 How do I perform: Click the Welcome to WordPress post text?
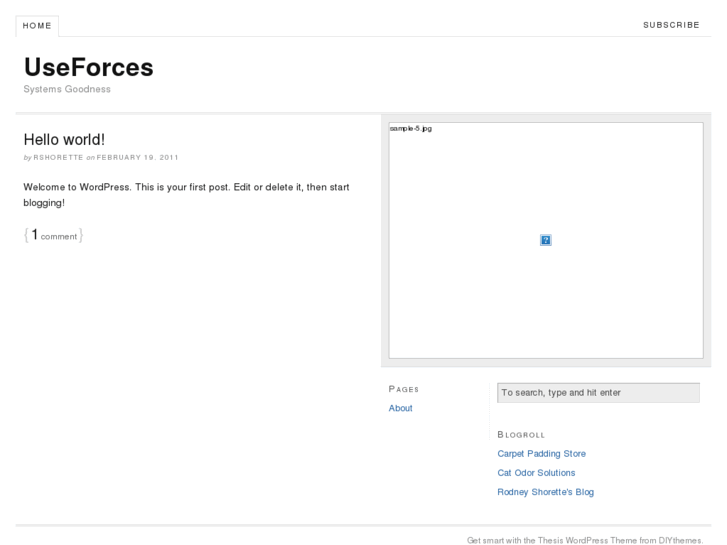(186, 194)
